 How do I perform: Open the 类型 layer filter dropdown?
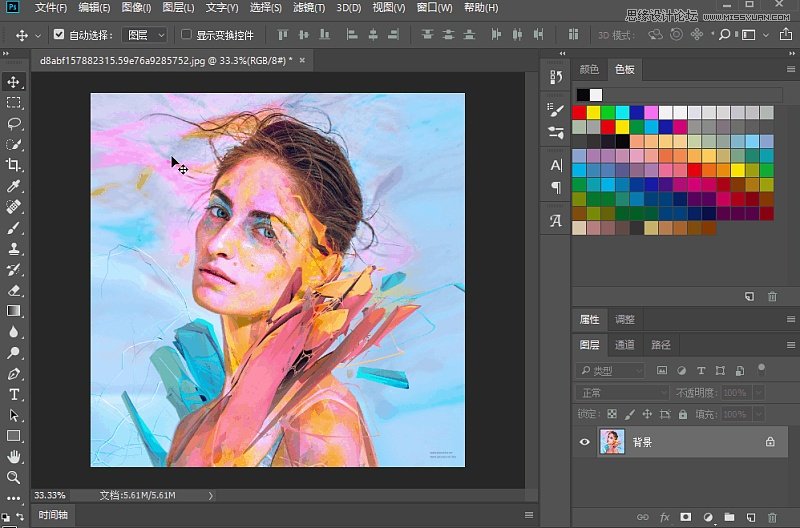click(x=612, y=371)
